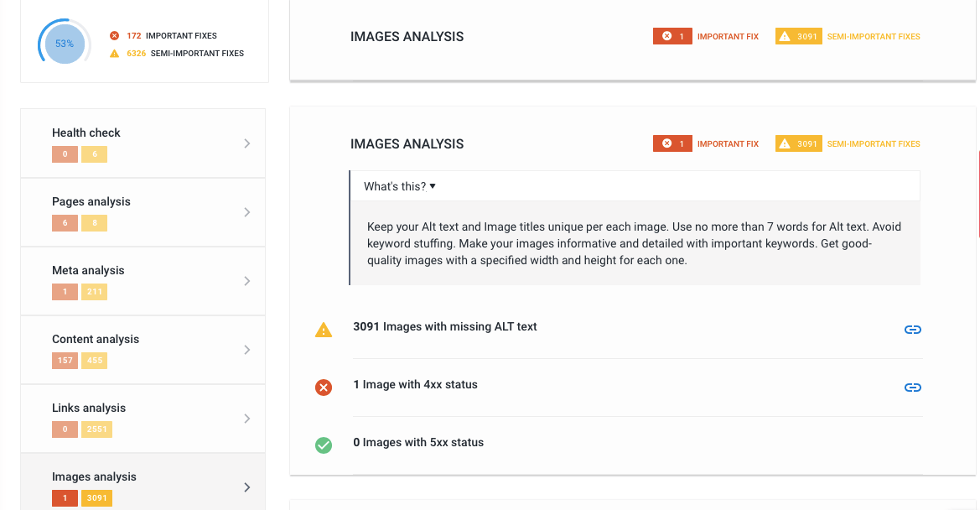980x510 pixels.
Task: Click the Meta analysis chevron arrow
Action: (x=246, y=281)
